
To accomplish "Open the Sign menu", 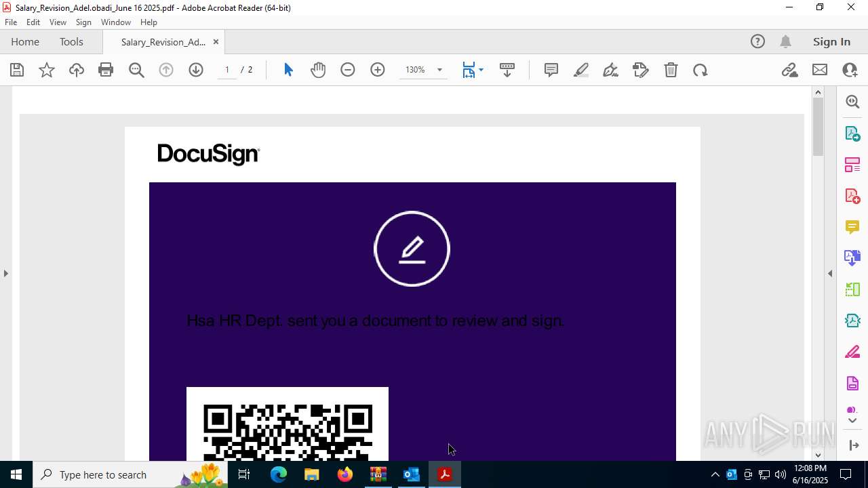I will pyautogui.click(x=83, y=22).
